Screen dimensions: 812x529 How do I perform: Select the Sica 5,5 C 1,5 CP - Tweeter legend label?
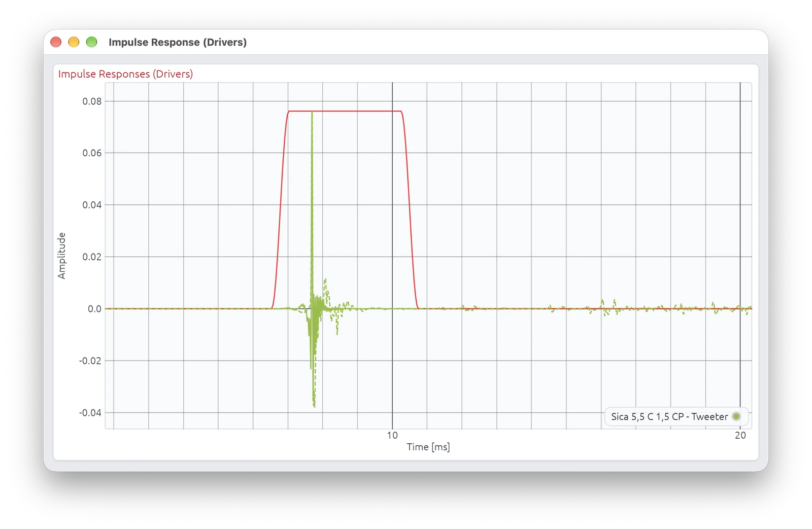669,417
